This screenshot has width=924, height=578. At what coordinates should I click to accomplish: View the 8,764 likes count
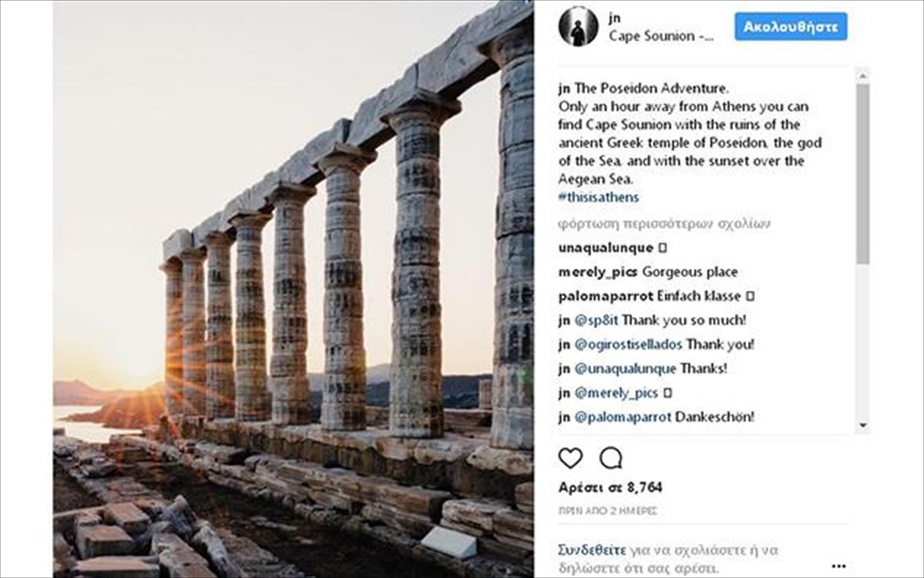coord(610,488)
